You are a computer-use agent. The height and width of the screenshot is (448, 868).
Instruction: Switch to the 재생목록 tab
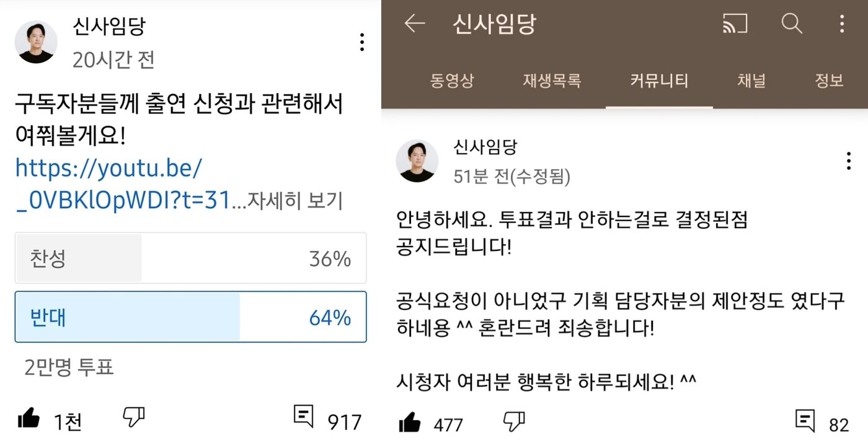point(551,81)
